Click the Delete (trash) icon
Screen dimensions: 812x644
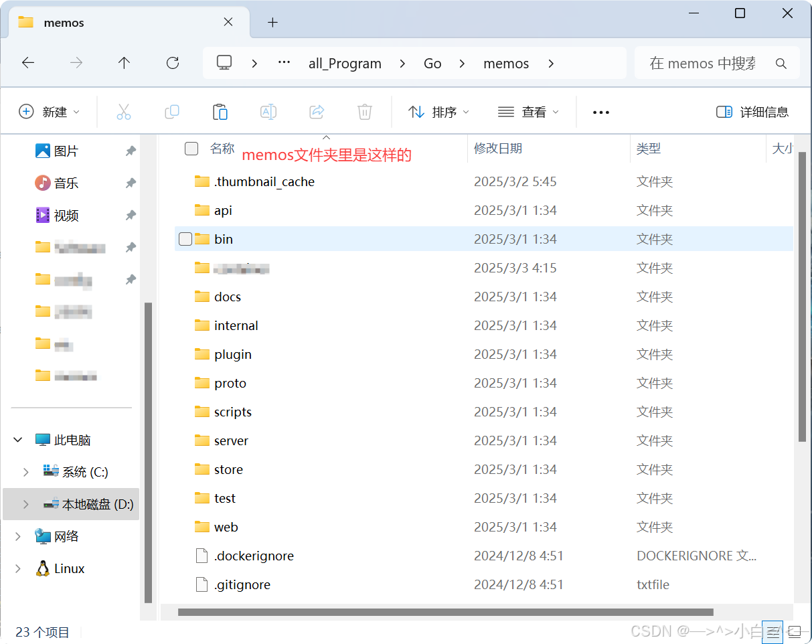coord(364,112)
